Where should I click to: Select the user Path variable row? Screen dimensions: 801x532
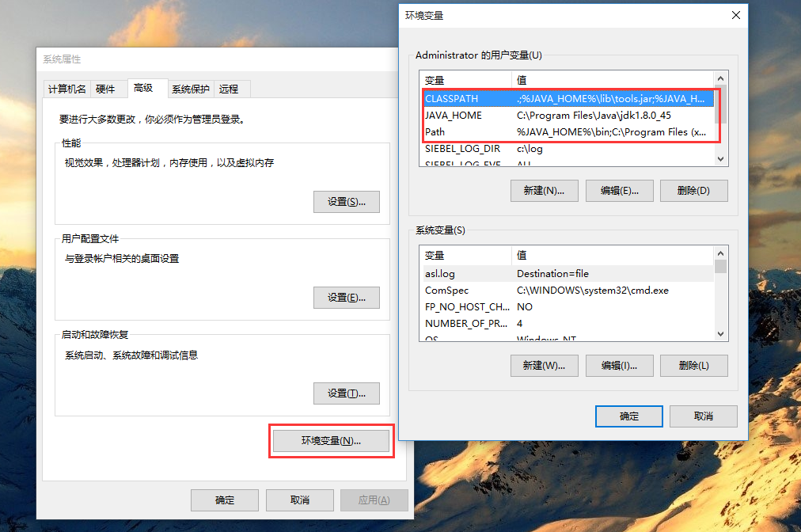pyautogui.click(x=568, y=132)
